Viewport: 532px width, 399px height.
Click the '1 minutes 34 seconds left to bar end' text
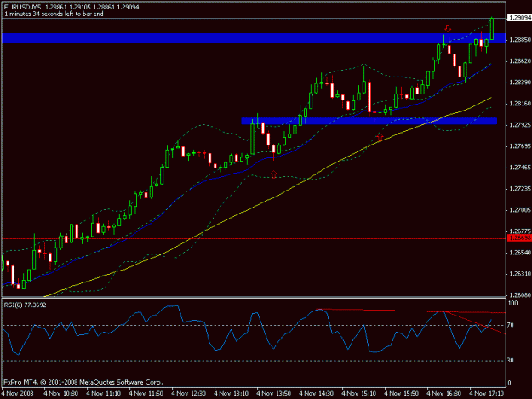tap(54, 14)
